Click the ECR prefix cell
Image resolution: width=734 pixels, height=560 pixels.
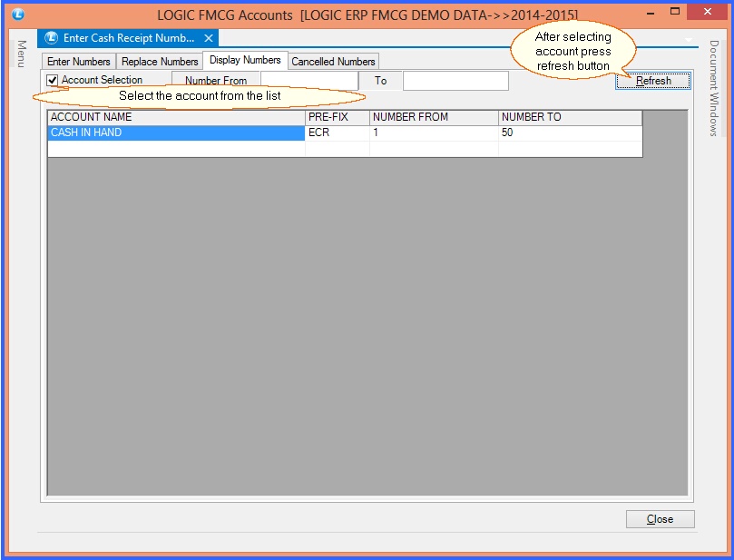tap(337, 133)
